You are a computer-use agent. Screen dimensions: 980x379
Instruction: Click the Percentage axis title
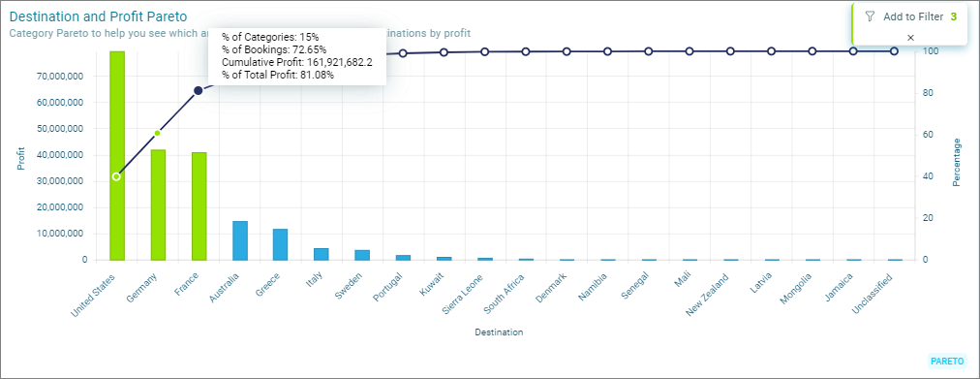[x=956, y=162]
